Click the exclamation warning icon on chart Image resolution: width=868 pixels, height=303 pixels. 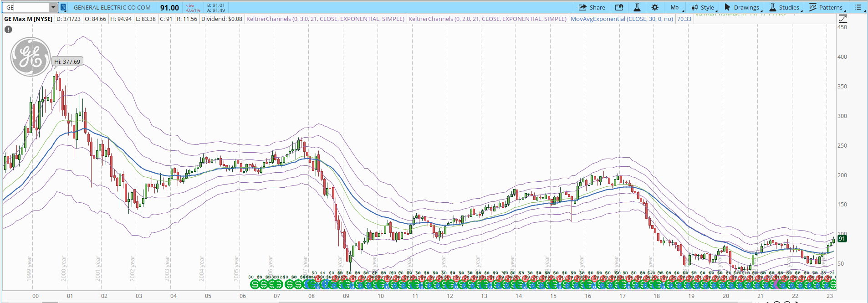tap(8, 30)
